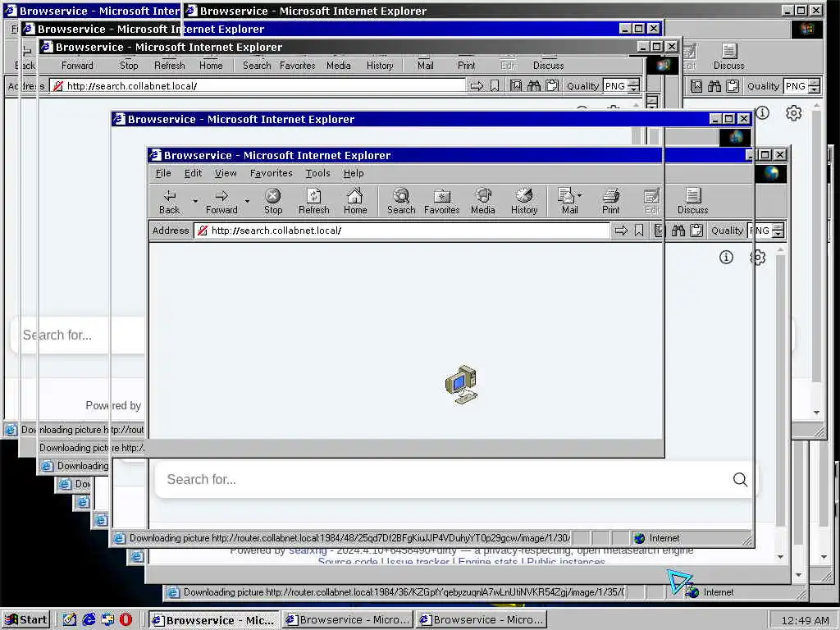
Task: Click binoculars find icon beside front window Quality label
Action: point(678,231)
